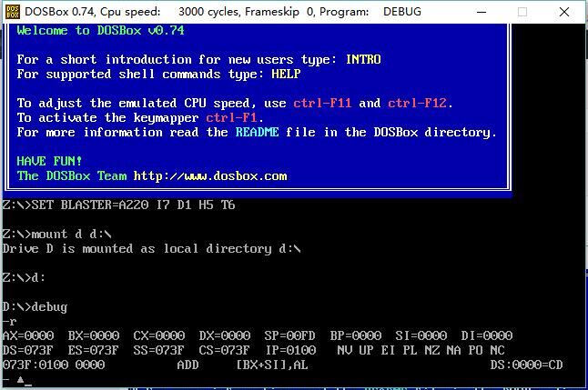Viewport: 588px width, 390px height.
Task: Click the '-r' debug command
Action: pyautogui.click(x=9, y=322)
